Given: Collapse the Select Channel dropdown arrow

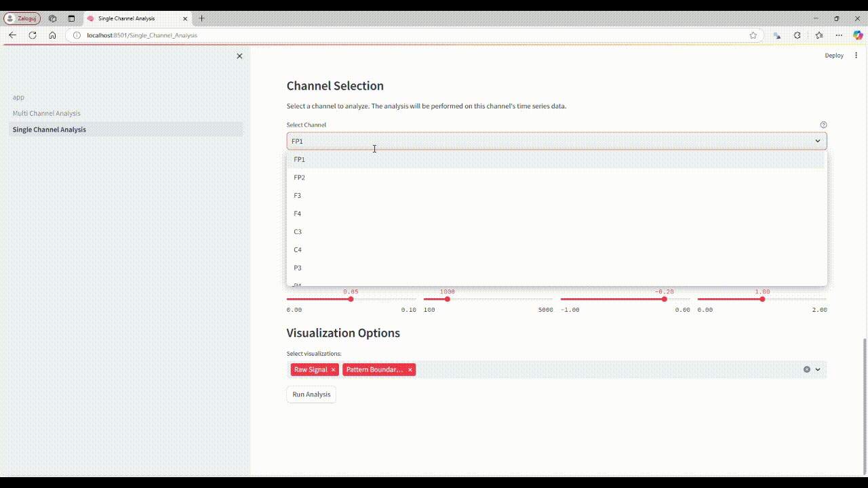Looking at the screenshot, I should (x=818, y=141).
